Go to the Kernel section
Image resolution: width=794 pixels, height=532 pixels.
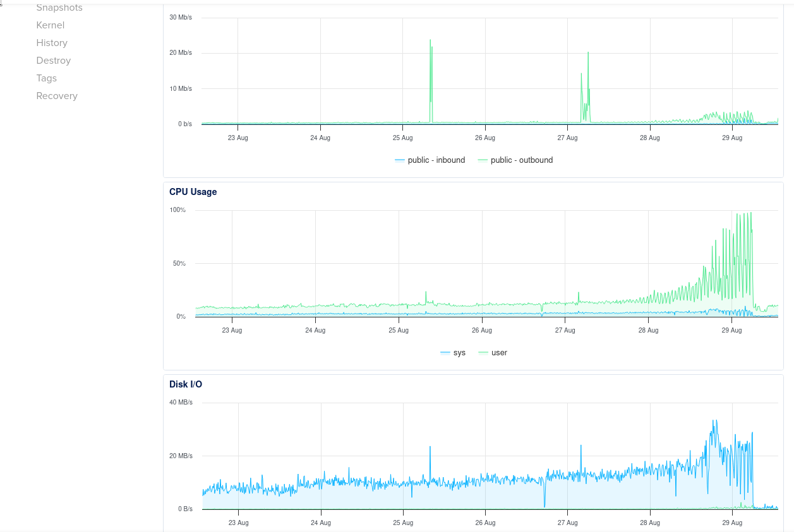pos(51,25)
